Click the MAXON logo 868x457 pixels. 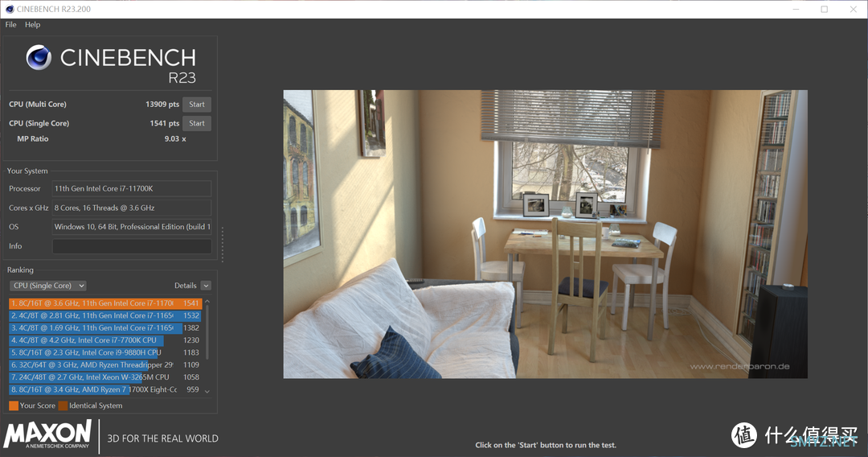[x=47, y=434]
